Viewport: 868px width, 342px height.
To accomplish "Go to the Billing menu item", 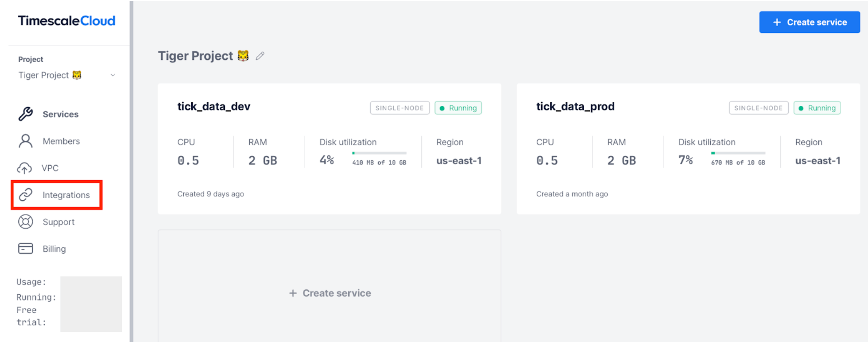I will point(54,249).
